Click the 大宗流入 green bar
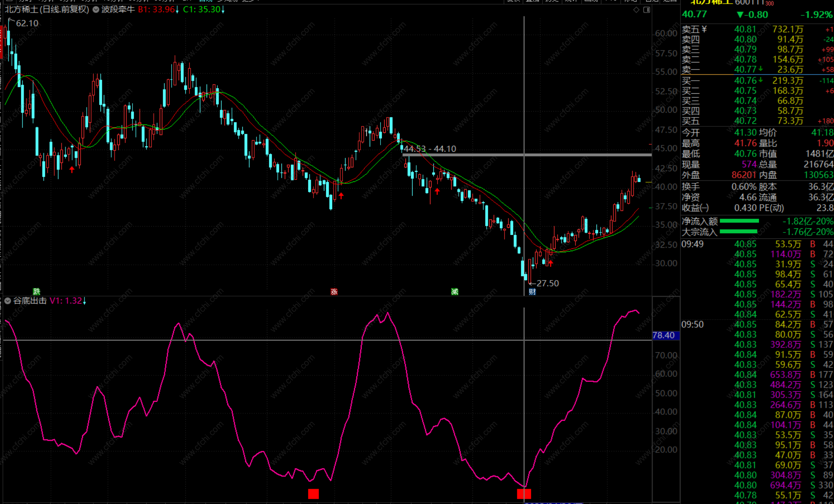 (738, 231)
